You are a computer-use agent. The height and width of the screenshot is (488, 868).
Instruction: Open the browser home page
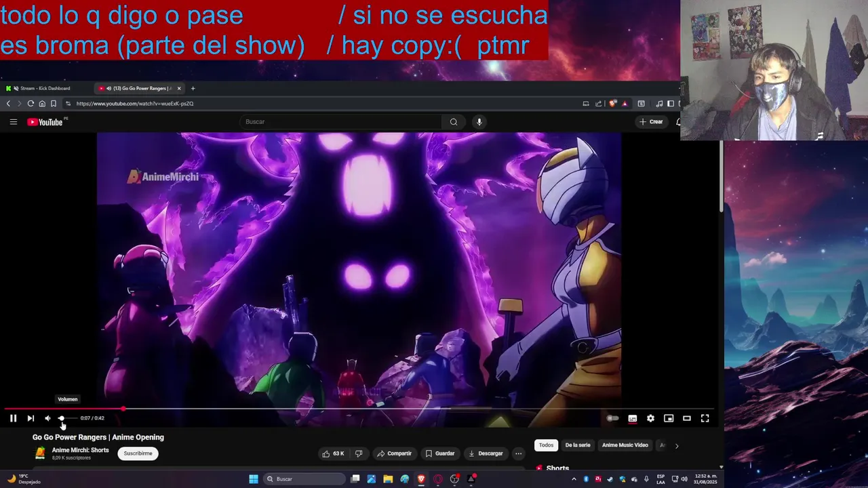(42, 104)
